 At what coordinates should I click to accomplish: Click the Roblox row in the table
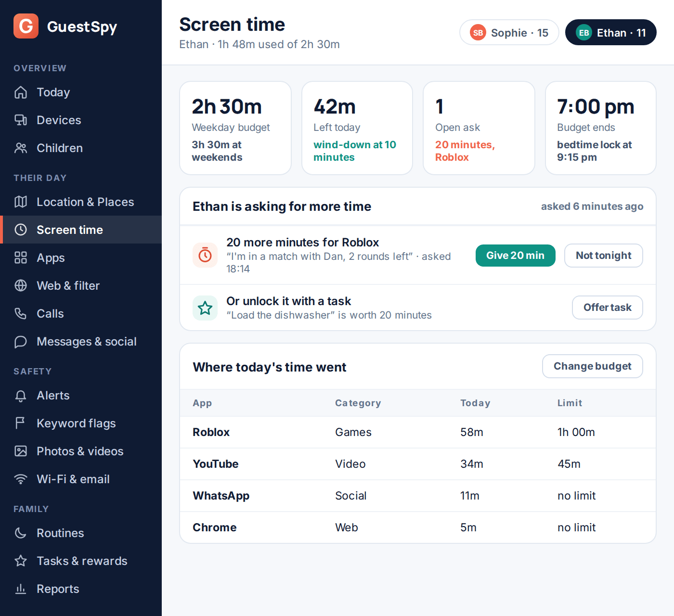[418, 432]
